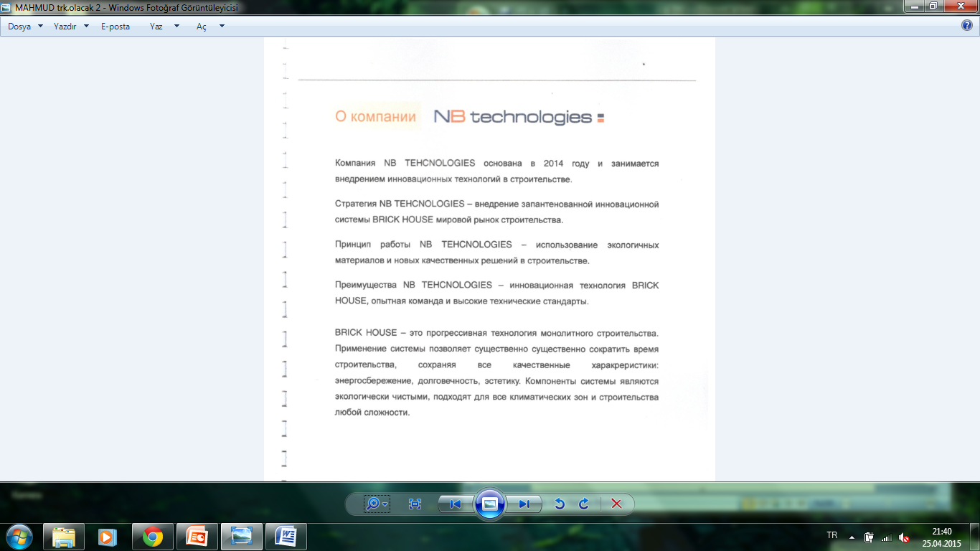The image size is (980, 551).
Task: Rotate the image clockwise
Action: (x=584, y=504)
